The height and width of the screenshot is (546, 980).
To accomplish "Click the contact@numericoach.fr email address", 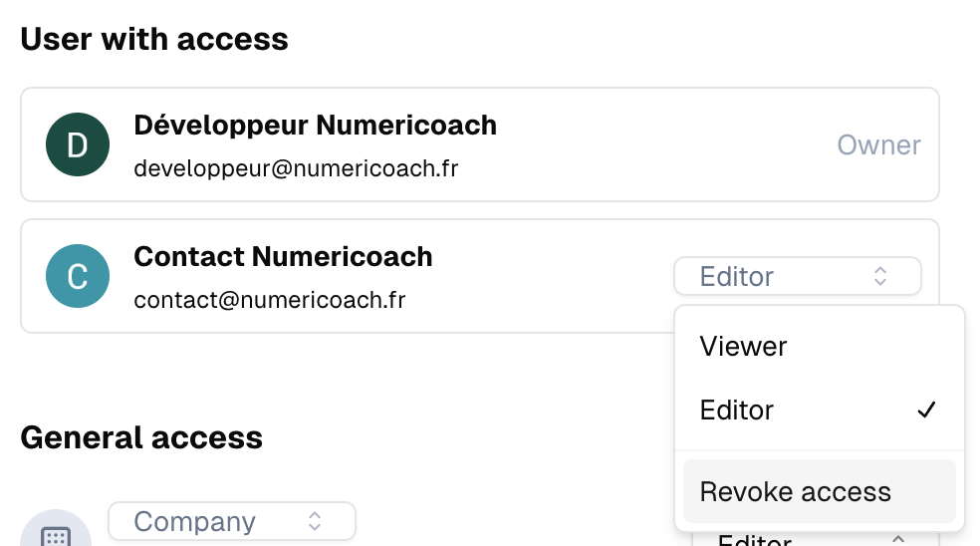I will (x=269, y=300).
